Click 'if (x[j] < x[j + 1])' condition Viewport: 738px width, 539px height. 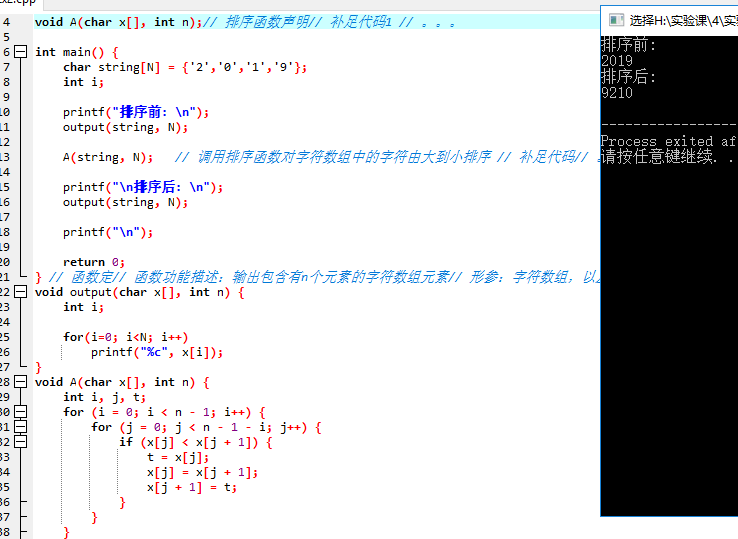pyautogui.click(x=189, y=442)
